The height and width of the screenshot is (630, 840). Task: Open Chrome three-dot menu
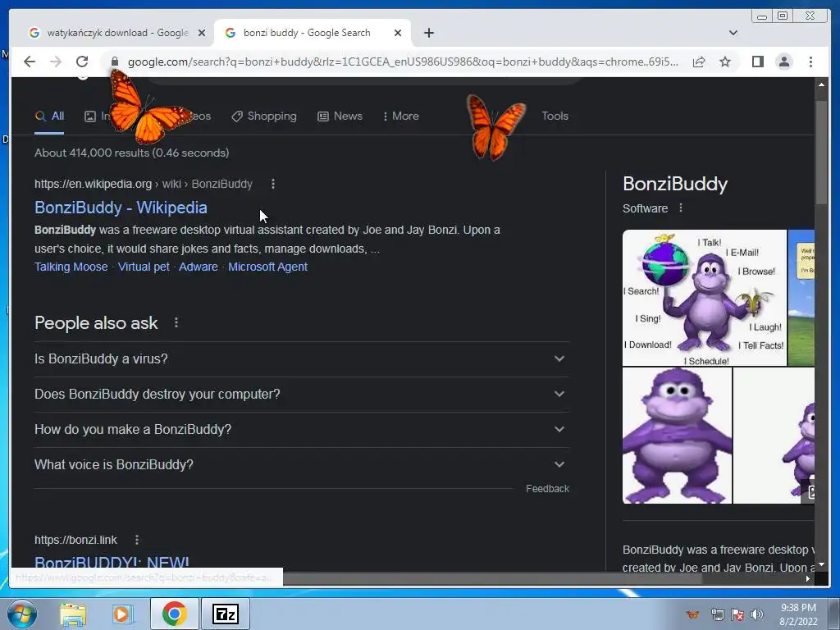pos(810,62)
